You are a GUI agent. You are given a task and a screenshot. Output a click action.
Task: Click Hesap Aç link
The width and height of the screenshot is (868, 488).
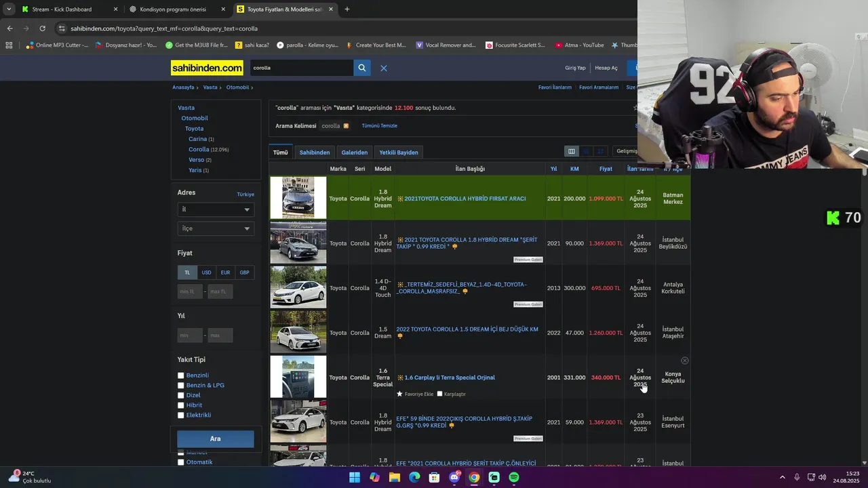click(x=606, y=68)
